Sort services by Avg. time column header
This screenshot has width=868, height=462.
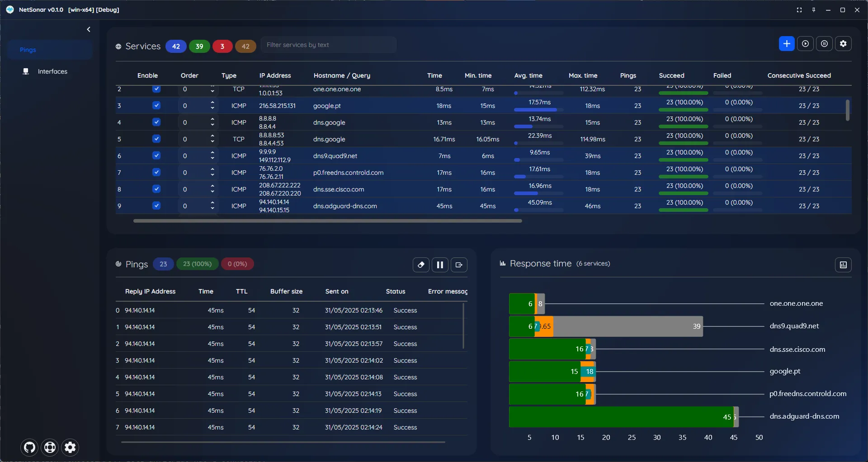pyautogui.click(x=528, y=75)
